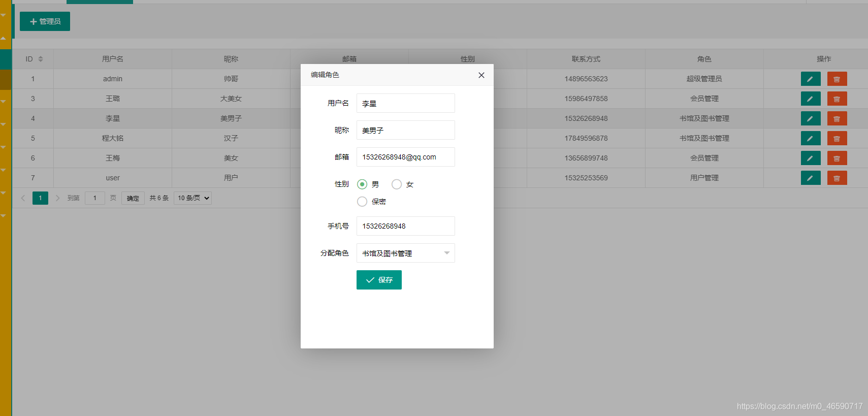This screenshot has width=868, height=416.
Task: Edit the 王璐 row with pencil icon
Action: [x=811, y=99]
